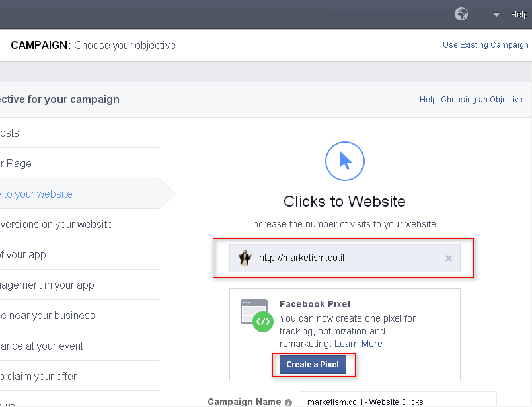Show Campaign Name info tooltip icon
Viewport: 532px width, 407px height.
[x=288, y=402]
